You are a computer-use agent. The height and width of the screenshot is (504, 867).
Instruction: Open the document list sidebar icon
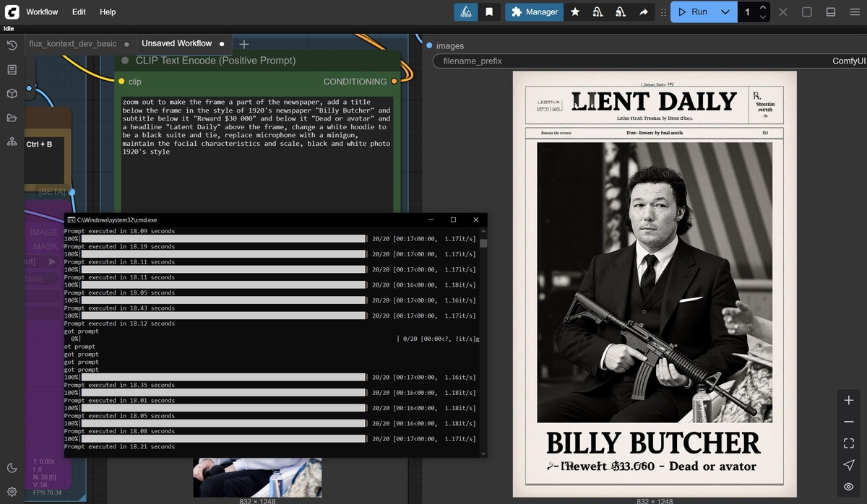pyautogui.click(x=12, y=69)
